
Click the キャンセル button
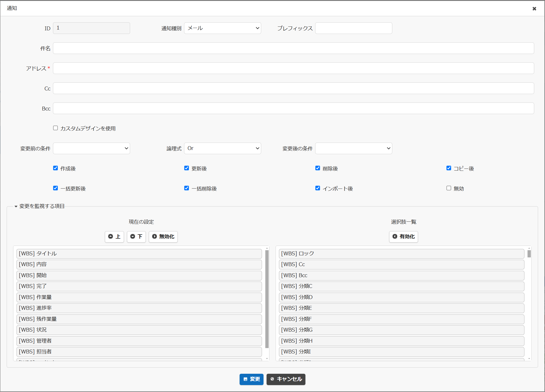286,379
